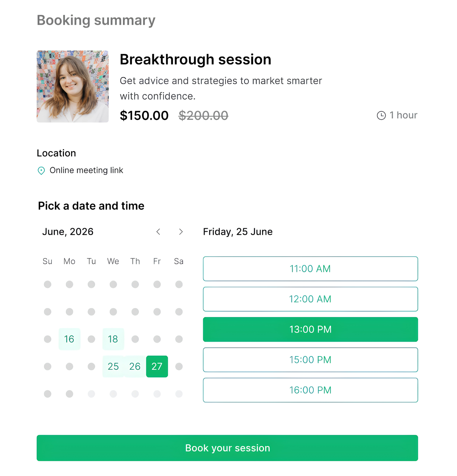Go to the previous month arrow
The height and width of the screenshot is (476, 457).
[x=158, y=232]
